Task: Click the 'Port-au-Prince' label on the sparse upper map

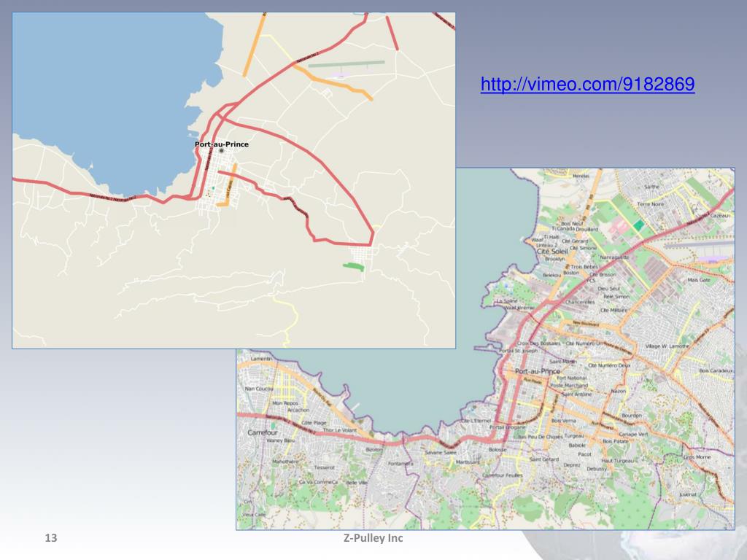Action: [222, 144]
